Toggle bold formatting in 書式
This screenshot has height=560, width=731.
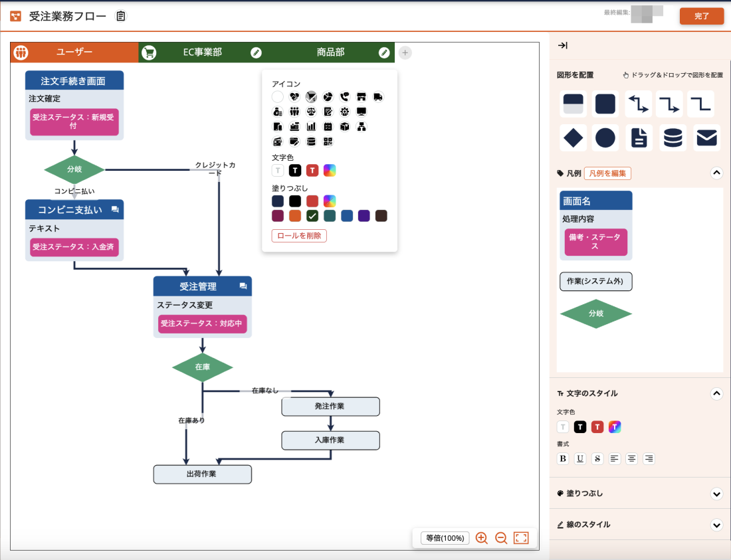563,458
